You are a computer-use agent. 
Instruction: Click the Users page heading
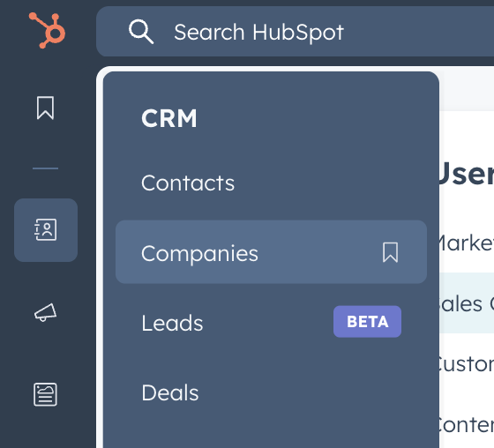467,174
